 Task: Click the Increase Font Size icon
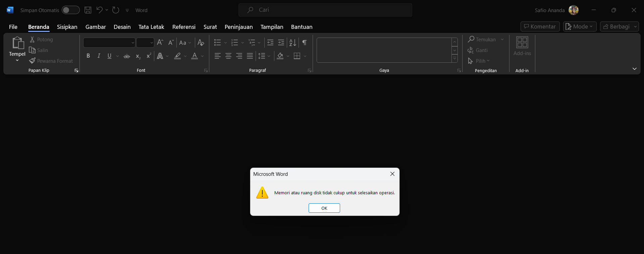click(160, 42)
